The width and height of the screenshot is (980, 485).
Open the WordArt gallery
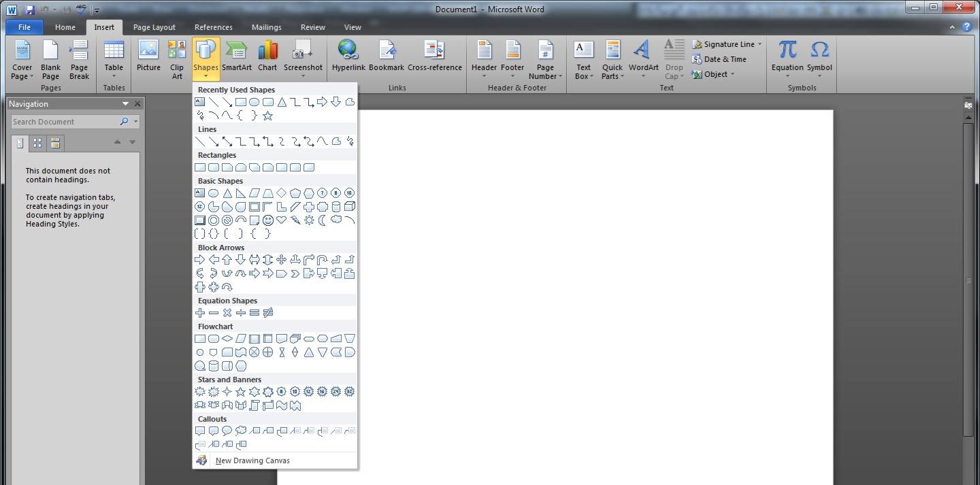click(643, 60)
